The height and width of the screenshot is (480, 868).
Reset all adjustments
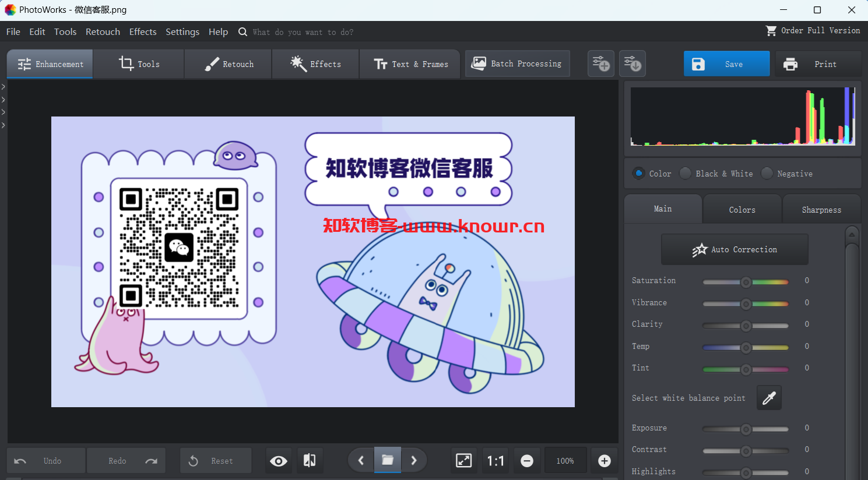coord(216,461)
